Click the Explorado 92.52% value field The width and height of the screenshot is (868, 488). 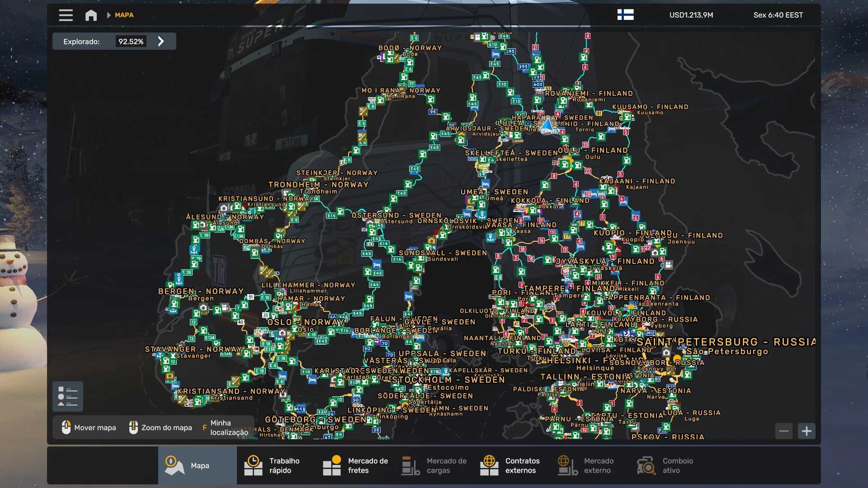click(x=131, y=41)
